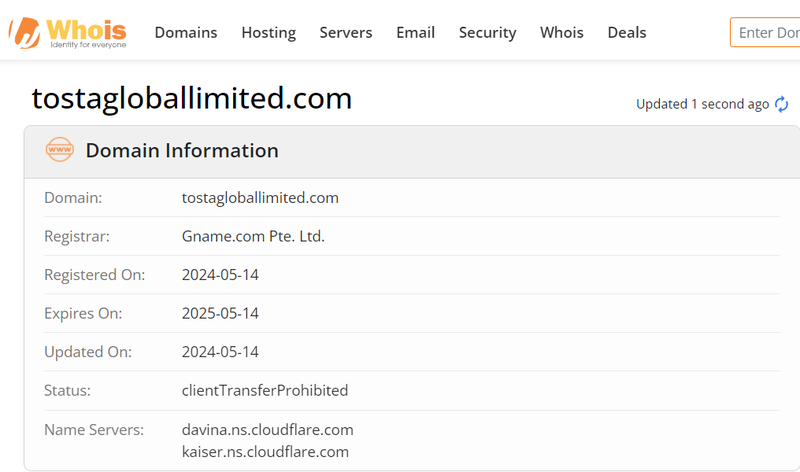Open the Deals menu item
Screen dimensions: 800x472
627,32
